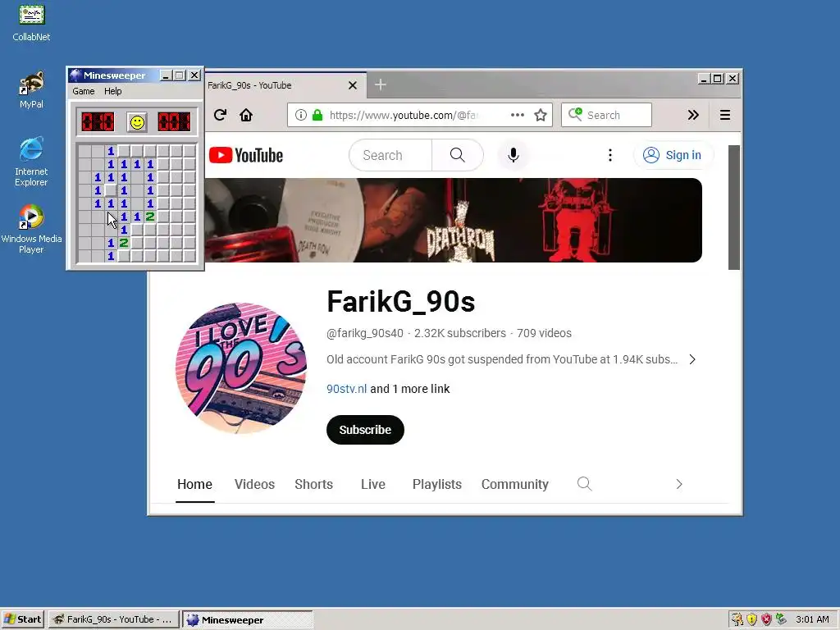Click the 709 videos text
The image size is (840, 630).
click(544, 333)
